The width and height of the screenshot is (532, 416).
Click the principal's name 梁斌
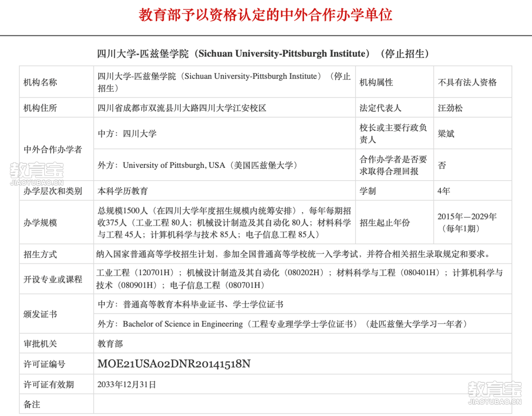click(x=446, y=133)
